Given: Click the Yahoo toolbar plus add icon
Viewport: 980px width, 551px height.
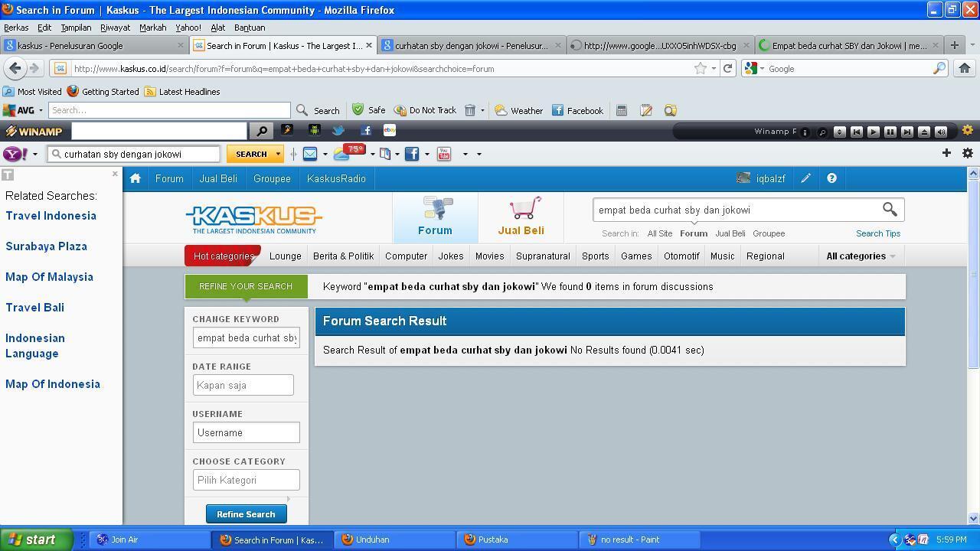Looking at the screenshot, I should point(946,153).
